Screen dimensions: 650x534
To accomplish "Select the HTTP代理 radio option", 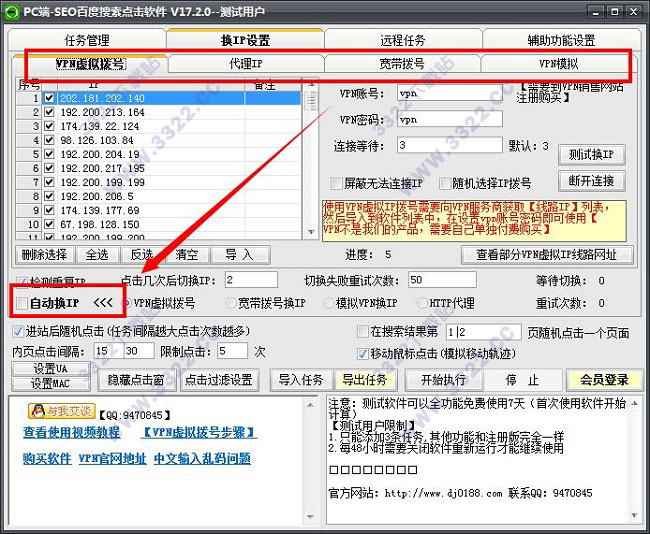I will (422, 303).
